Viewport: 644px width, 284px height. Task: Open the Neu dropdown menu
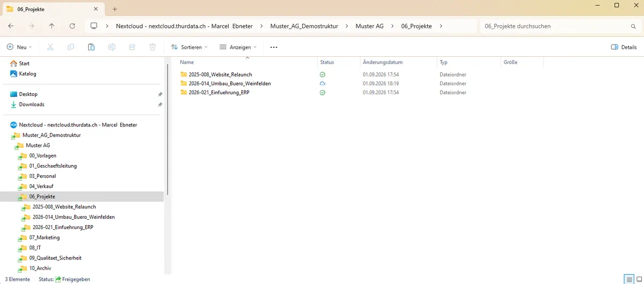(x=19, y=47)
